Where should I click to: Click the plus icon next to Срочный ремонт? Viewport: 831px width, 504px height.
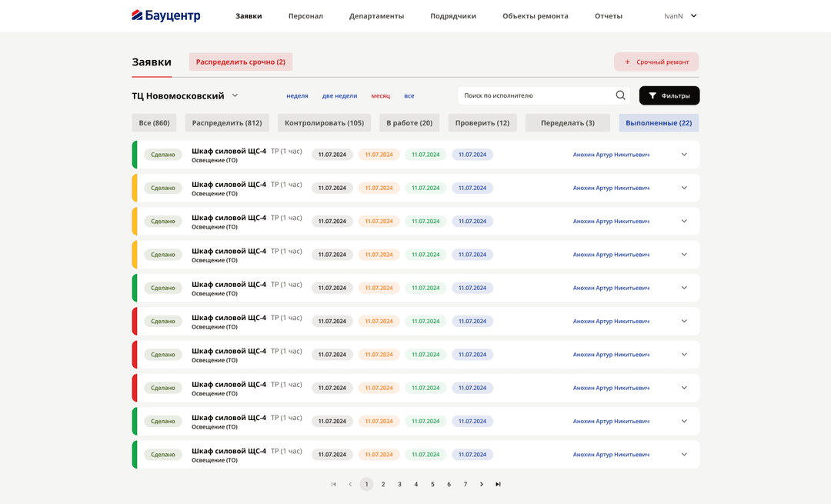(x=629, y=62)
